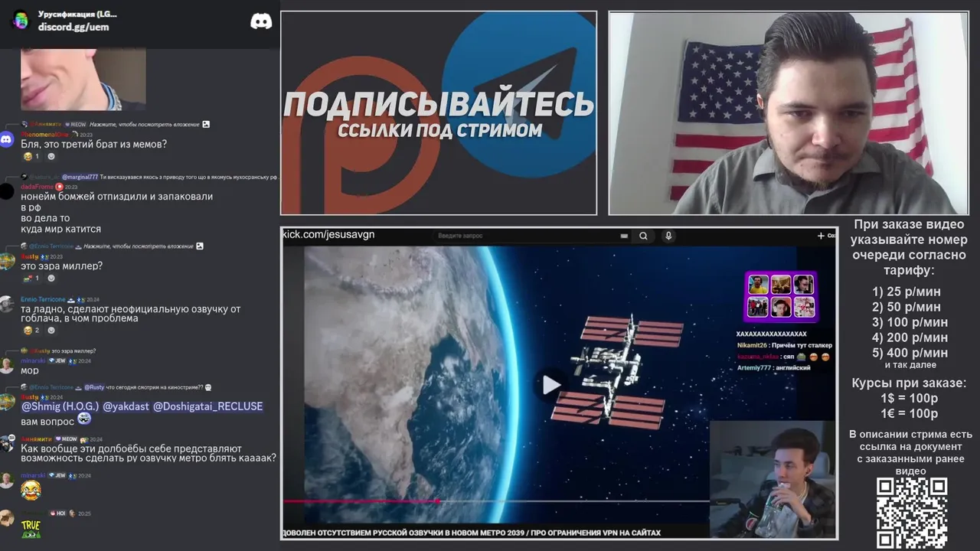Play the paused space station video
Screen dimensions: 980x551
(x=551, y=385)
